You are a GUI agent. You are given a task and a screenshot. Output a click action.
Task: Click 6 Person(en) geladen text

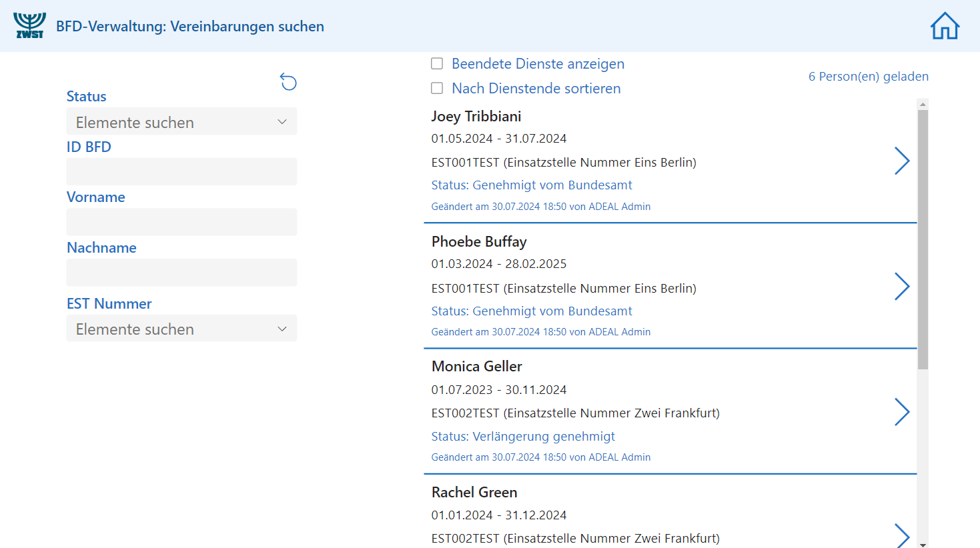point(869,77)
